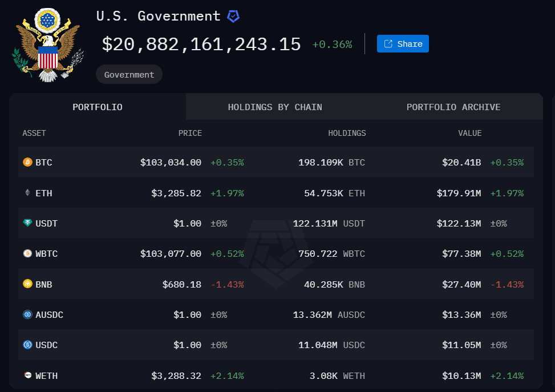Click the U.S. Government entity title
555x392 pixels.
pyautogui.click(x=158, y=16)
